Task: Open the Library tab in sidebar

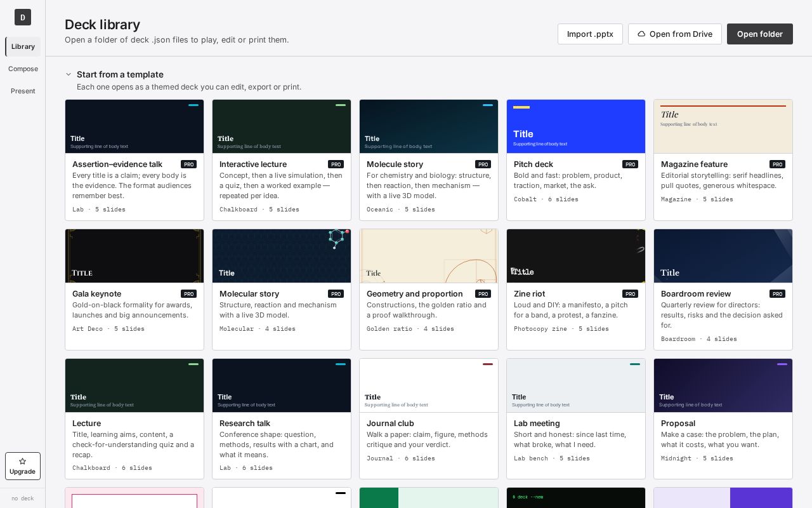Action: [x=23, y=46]
